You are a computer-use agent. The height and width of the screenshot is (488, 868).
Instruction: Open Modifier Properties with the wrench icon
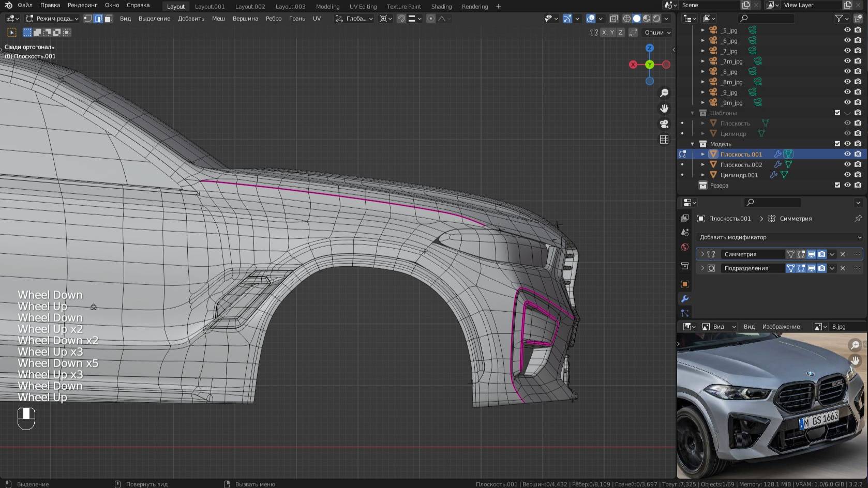684,299
